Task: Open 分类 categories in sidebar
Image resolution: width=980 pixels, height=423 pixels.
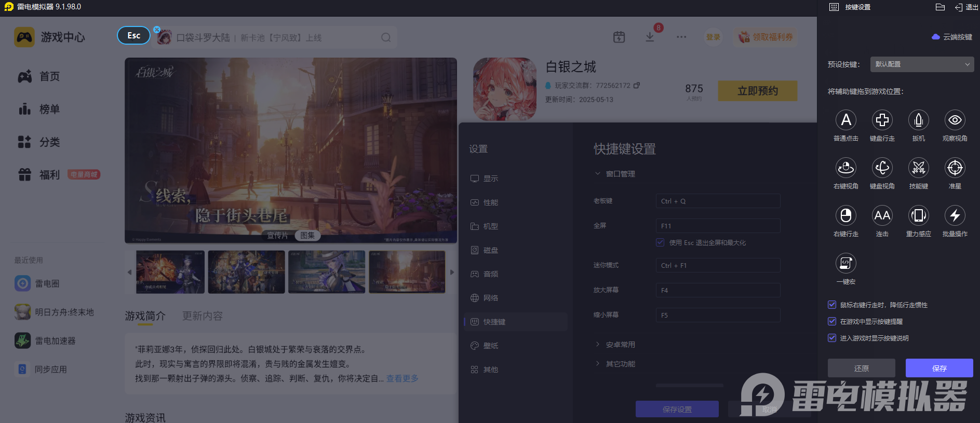Action: 39,142
